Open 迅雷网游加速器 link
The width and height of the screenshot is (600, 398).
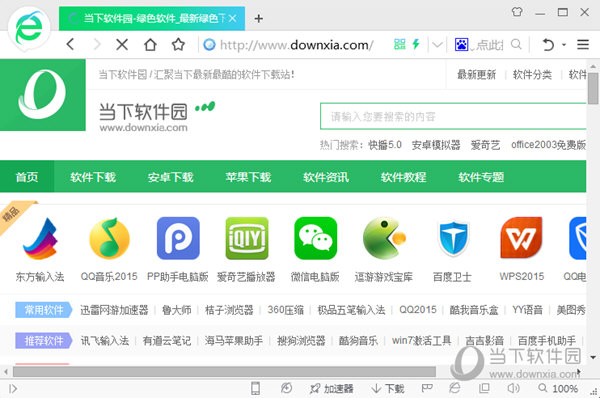[114, 310]
